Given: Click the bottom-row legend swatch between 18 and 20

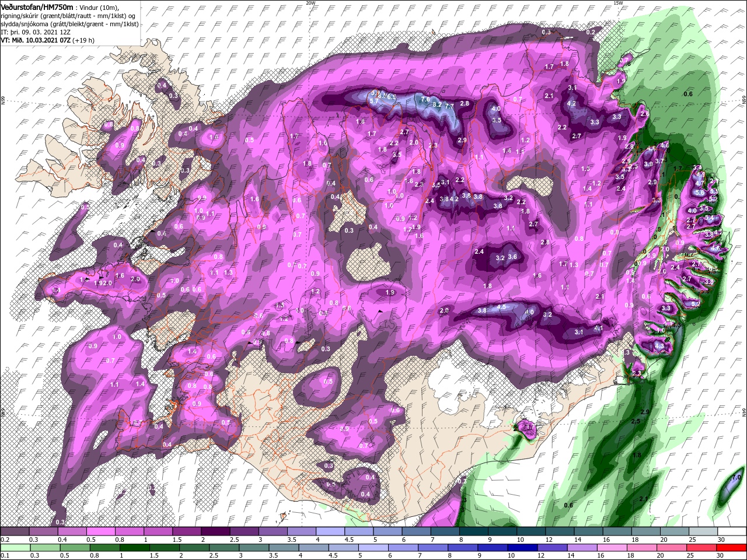Looking at the screenshot, I should [x=641, y=548].
